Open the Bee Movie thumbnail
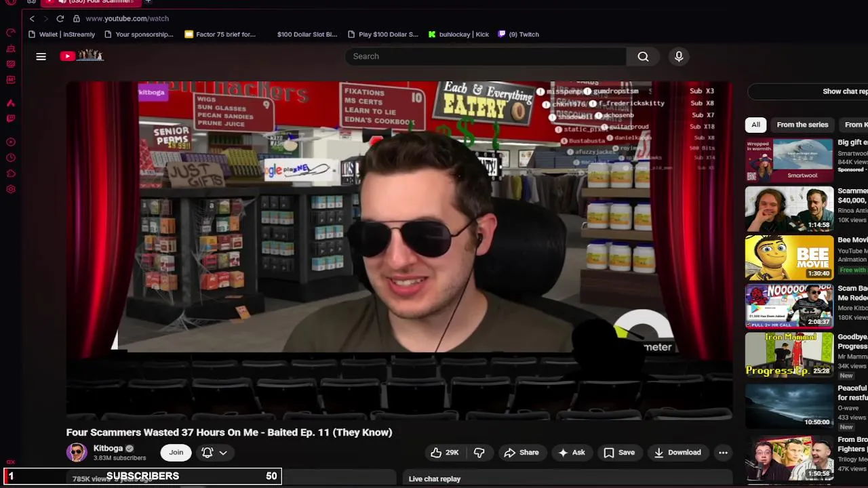The image size is (868, 488). point(789,258)
